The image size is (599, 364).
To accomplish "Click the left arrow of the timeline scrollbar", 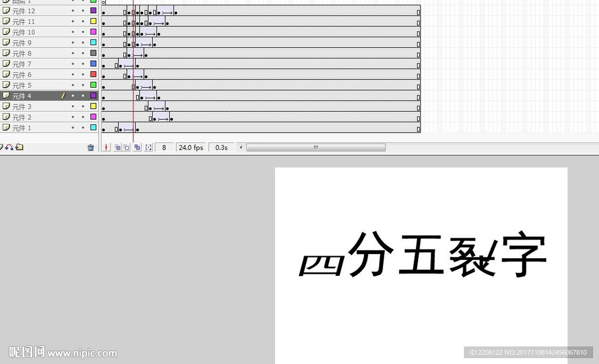I will pos(240,147).
